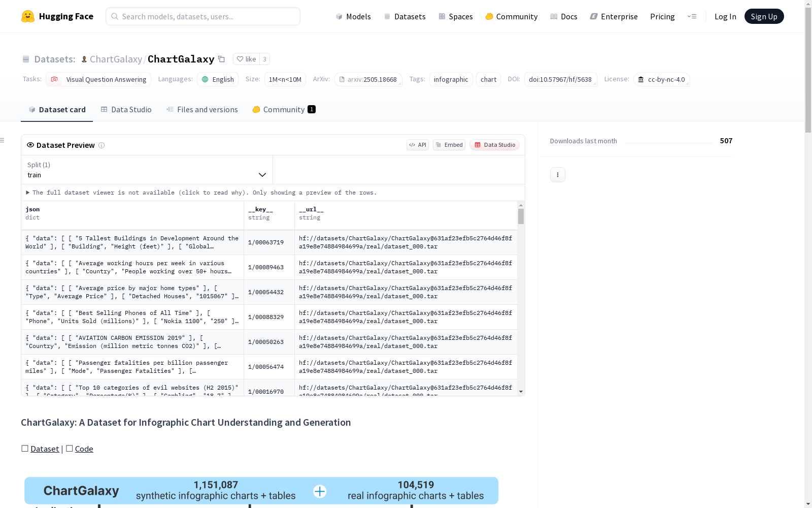Click the Sign Up button

tap(764, 16)
